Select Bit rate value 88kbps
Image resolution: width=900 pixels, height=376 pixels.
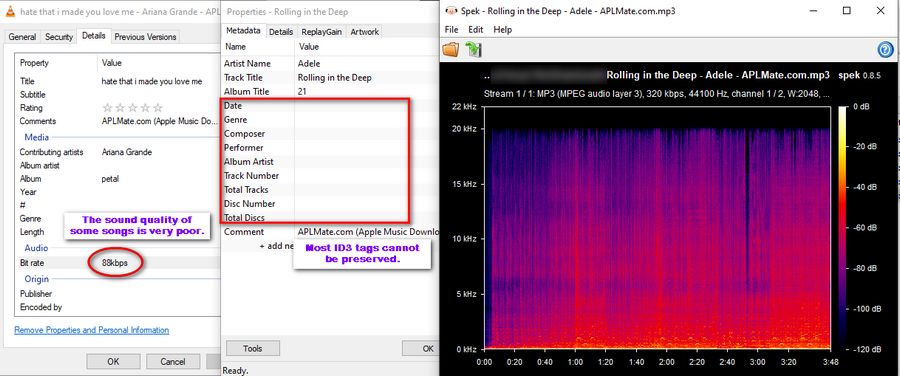[115, 263]
